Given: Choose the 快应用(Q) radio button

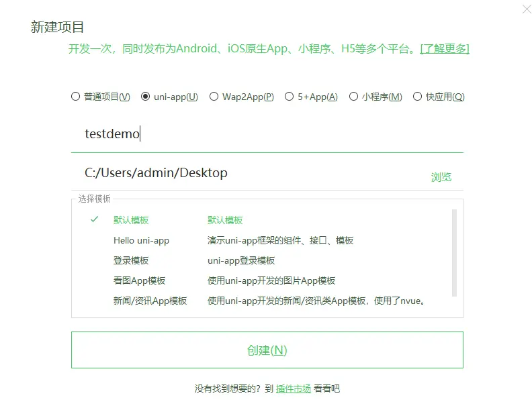Looking at the screenshot, I should point(439,97).
